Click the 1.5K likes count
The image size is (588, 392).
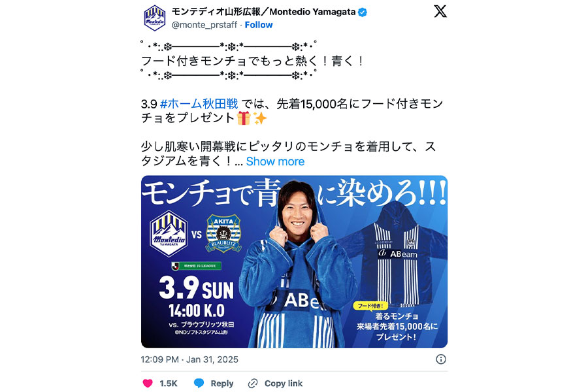(169, 384)
